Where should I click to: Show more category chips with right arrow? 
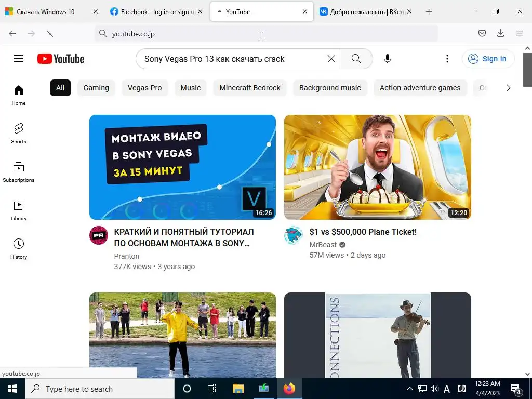[508, 88]
